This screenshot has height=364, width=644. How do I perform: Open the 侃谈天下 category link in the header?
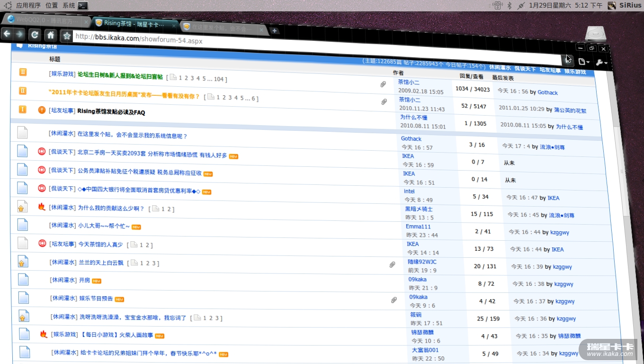tap(525, 69)
